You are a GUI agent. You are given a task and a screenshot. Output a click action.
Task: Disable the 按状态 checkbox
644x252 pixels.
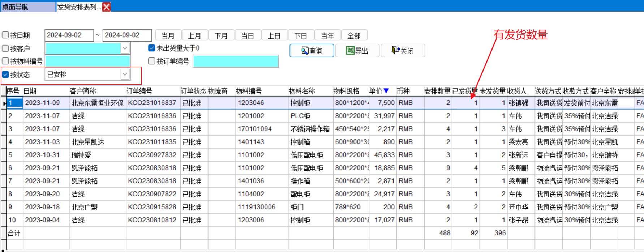pos(6,74)
